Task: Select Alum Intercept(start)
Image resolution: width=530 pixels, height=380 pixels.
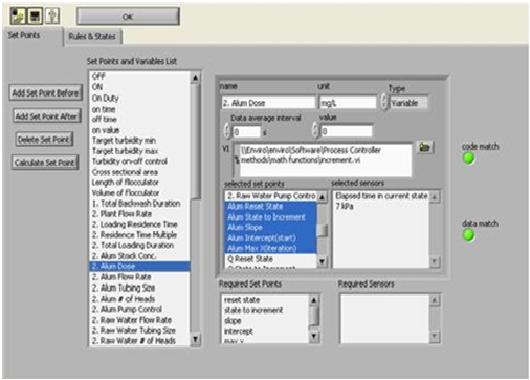Action: point(270,238)
